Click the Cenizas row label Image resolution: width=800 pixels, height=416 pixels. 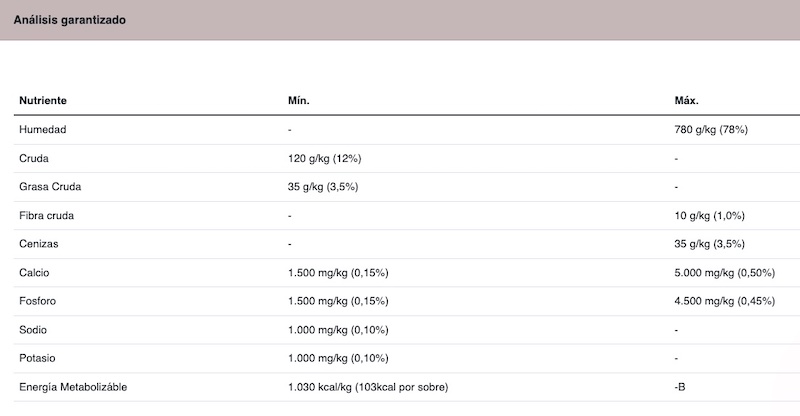tap(39, 244)
